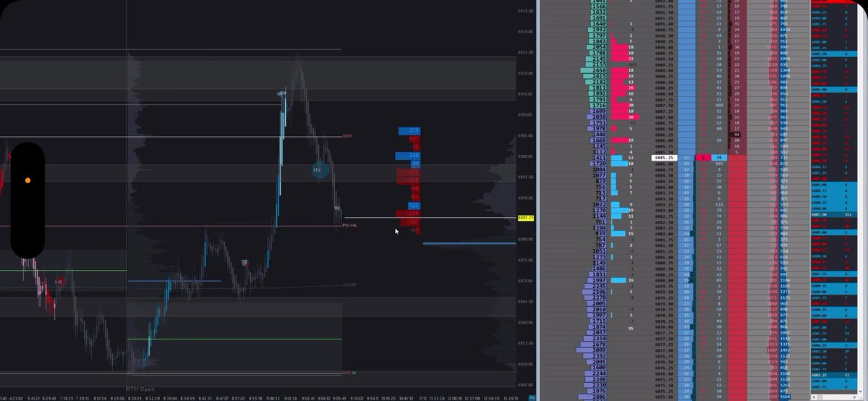Click the ONH level label on the chart
Image resolution: width=868 pixels, height=401 pixels.
[x=347, y=135]
